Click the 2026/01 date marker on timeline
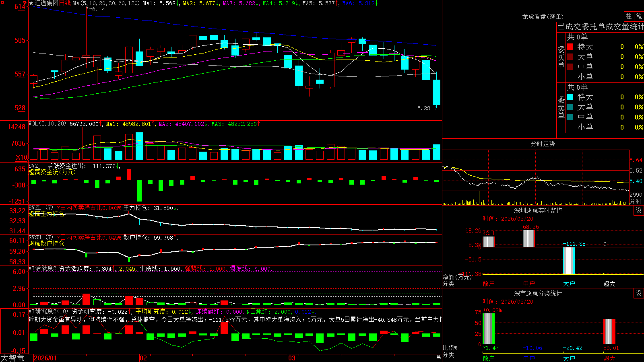This screenshot has width=644, height=362. (45, 358)
